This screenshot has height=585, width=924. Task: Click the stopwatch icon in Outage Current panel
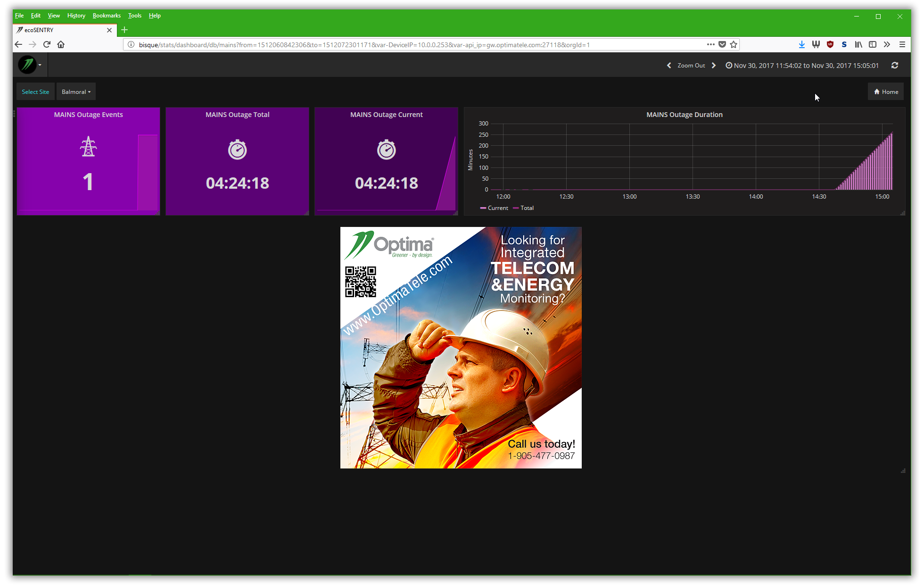386,150
